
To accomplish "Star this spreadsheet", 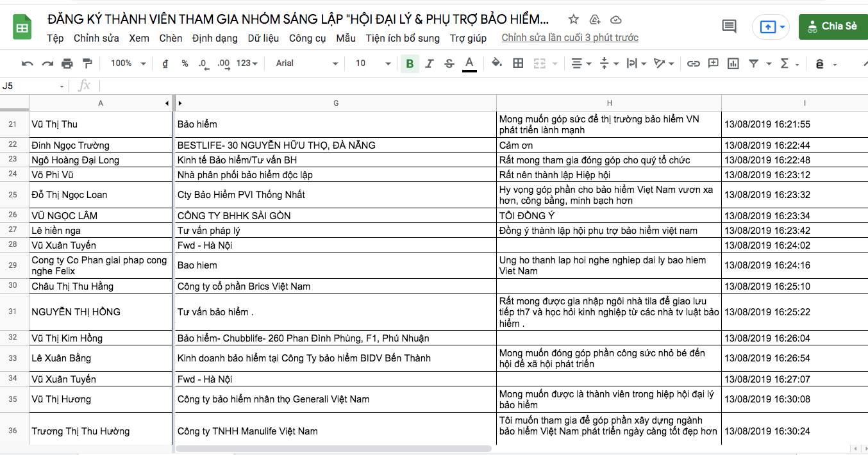I will tap(574, 19).
